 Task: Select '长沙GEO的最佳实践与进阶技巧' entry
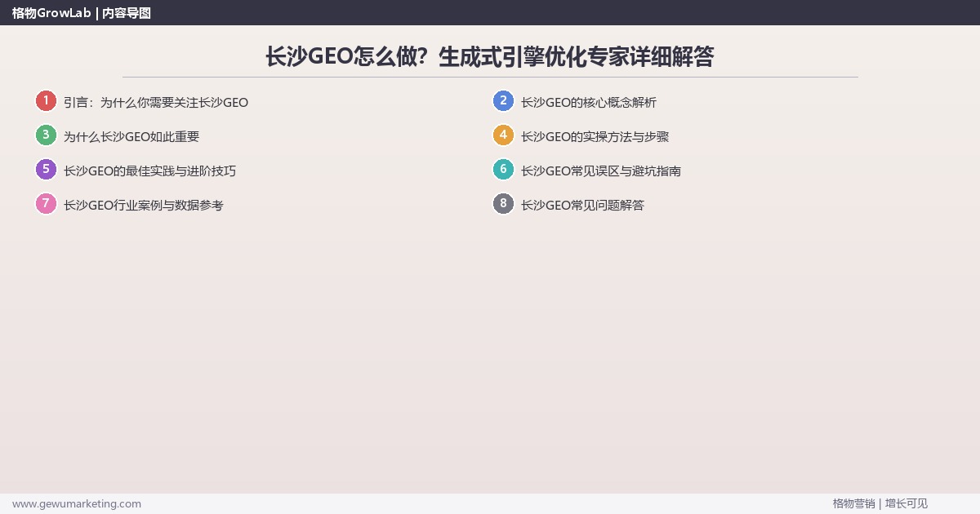pos(149,171)
